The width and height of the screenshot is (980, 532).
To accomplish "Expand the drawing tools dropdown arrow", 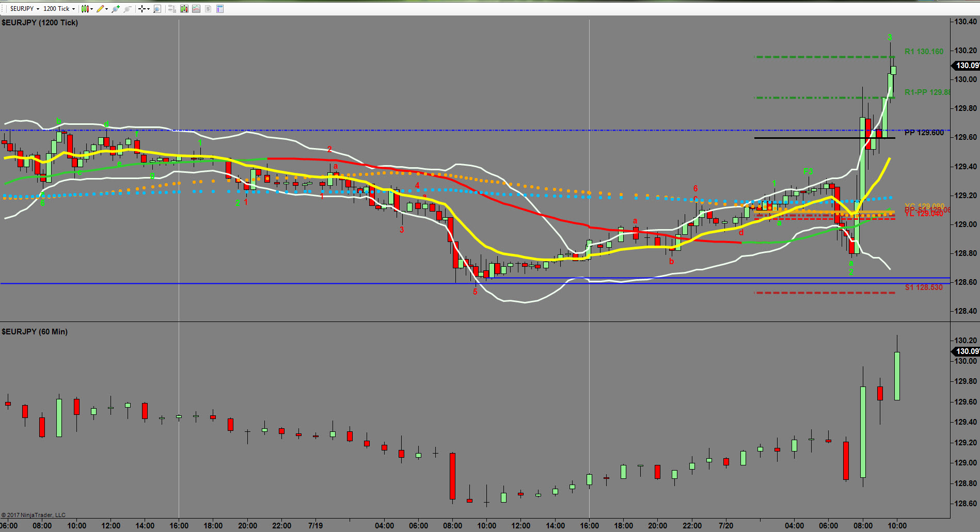I will tap(106, 9).
